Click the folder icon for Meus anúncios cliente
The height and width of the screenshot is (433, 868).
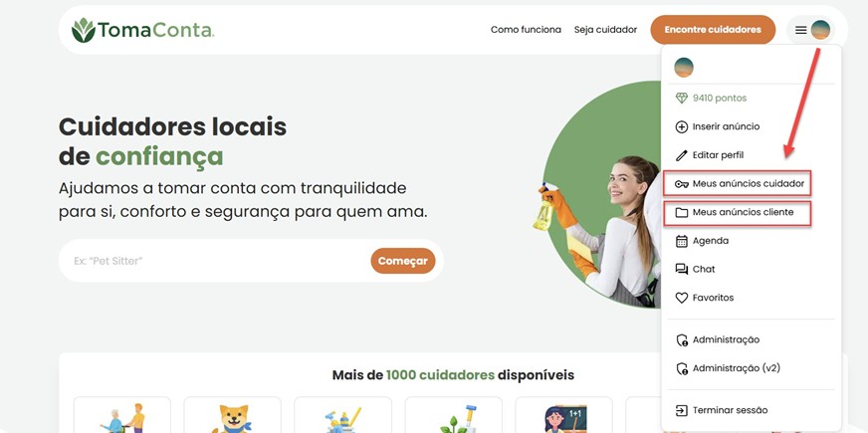682,213
